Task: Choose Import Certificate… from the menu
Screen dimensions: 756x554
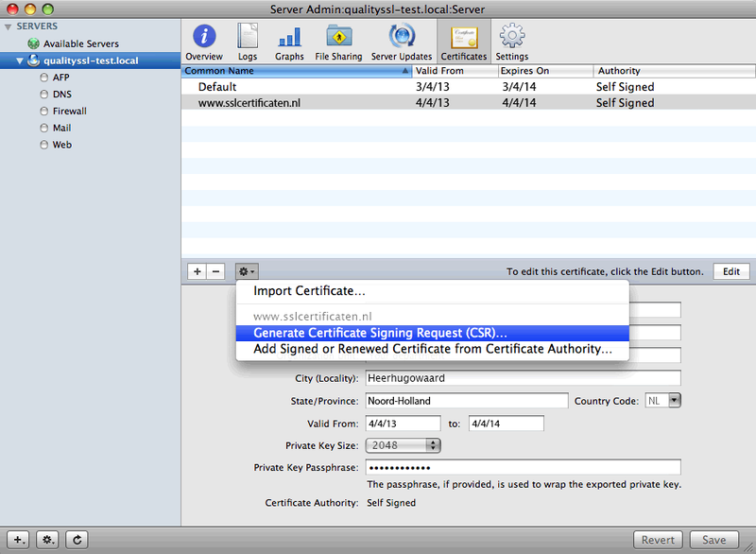Action: click(309, 291)
